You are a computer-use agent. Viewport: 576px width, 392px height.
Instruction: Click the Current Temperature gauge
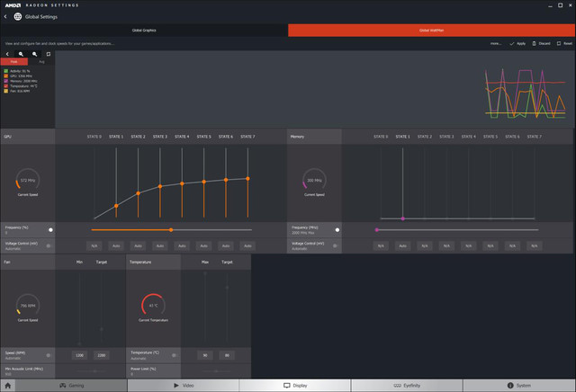click(x=153, y=306)
